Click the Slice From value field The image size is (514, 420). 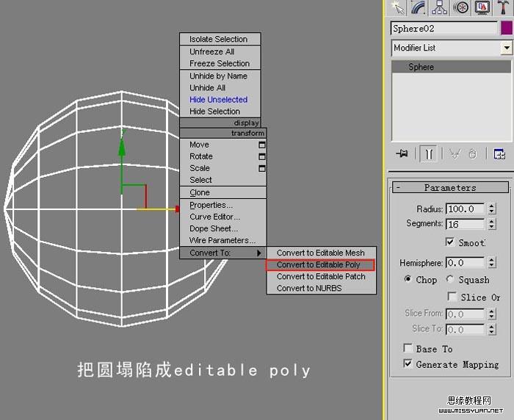click(465, 314)
